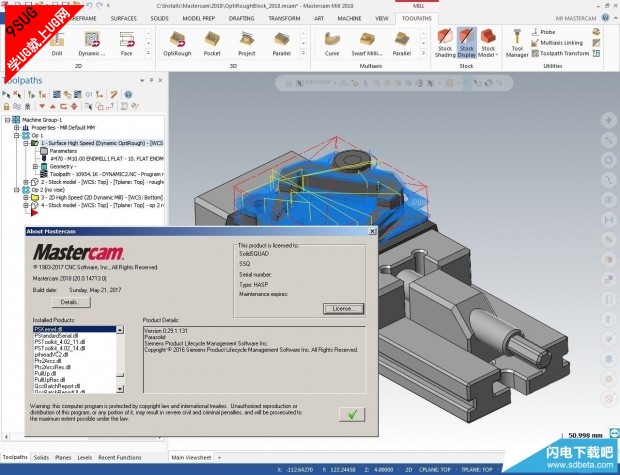Toggle Stock Shading
The width and height of the screenshot is (620, 475).
[x=445, y=43]
